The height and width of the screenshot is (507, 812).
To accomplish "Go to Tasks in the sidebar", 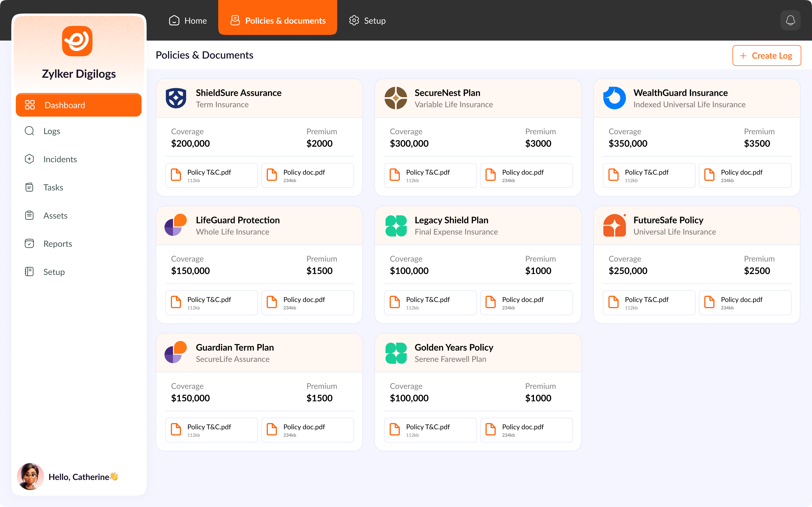I will (53, 187).
